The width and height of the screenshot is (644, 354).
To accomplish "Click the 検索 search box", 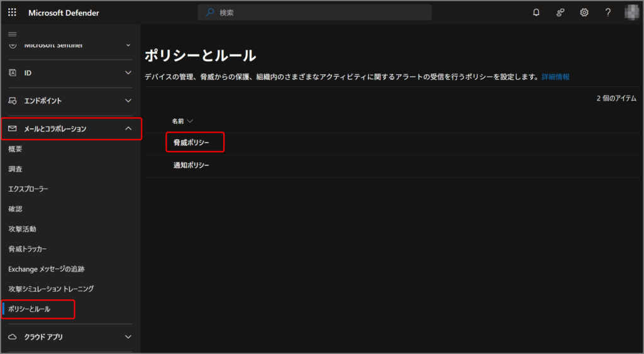I will coord(314,13).
